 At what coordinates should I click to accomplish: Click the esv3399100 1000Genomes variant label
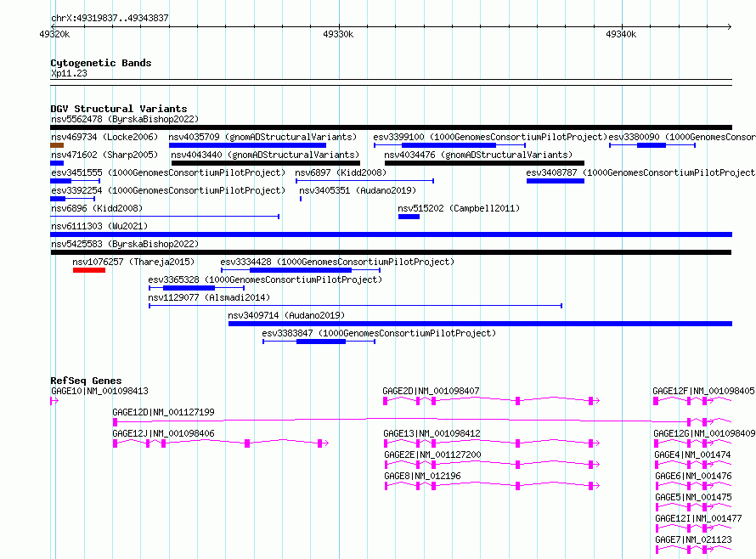pos(490,137)
